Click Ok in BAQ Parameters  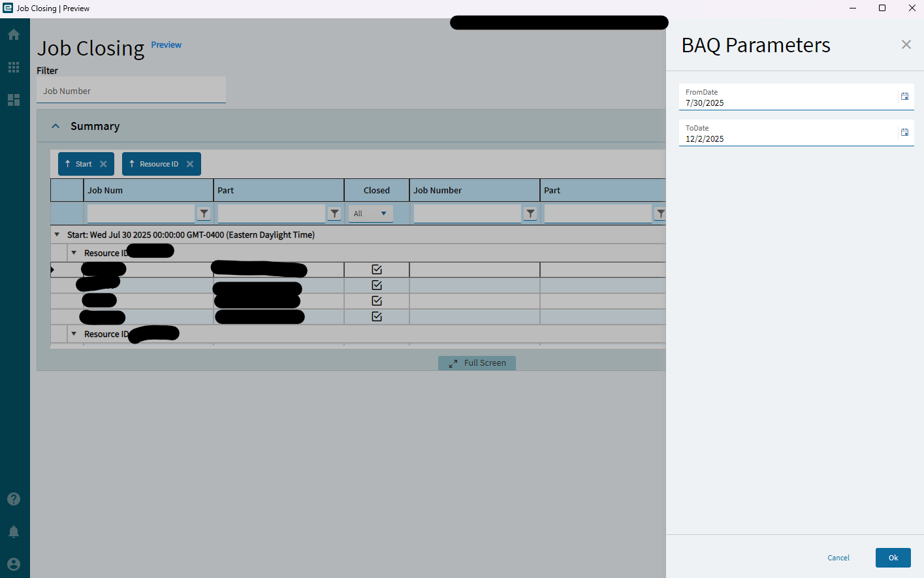(x=893, y=558)
